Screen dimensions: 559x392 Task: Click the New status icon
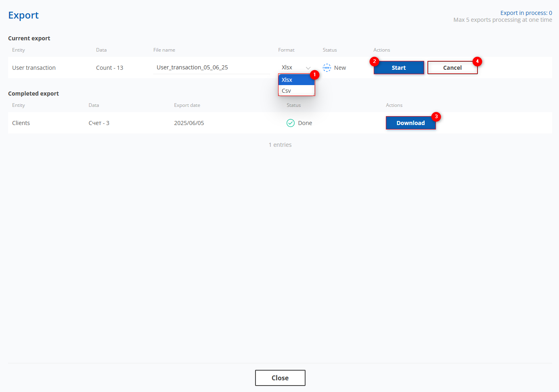(x=327, y=68)
